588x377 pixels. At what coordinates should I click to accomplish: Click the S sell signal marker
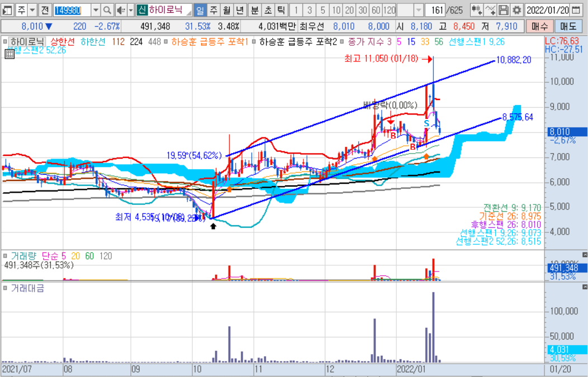pos(426,123)
